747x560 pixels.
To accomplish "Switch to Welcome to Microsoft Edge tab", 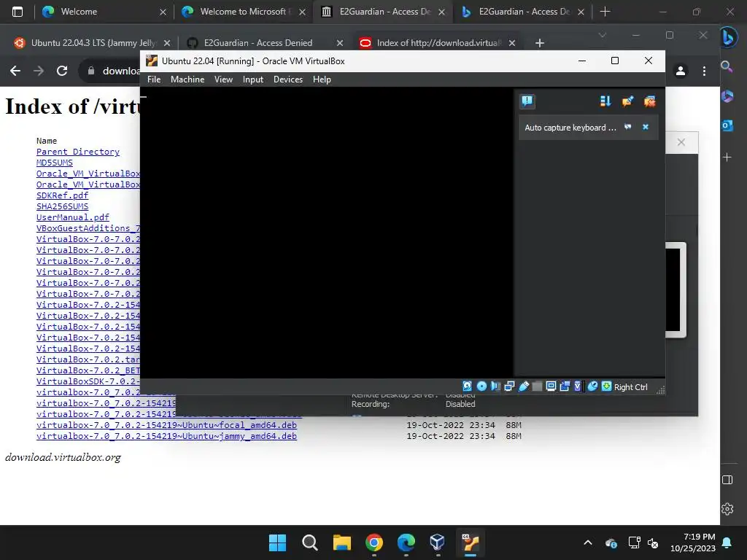I will (244, 12).
